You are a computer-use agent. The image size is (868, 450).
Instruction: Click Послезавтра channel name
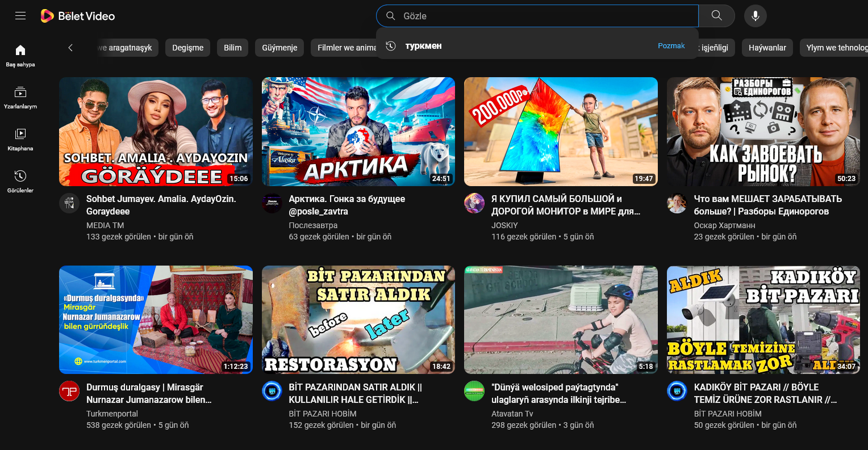click(313, 225)
